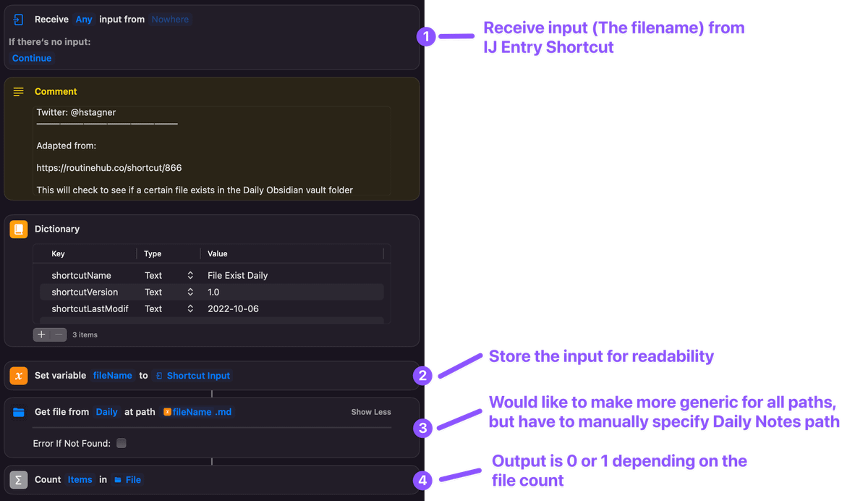Click the blue Get file folder icon
The height and width of the screenshot is (501, 868).
tap(19, 412)
